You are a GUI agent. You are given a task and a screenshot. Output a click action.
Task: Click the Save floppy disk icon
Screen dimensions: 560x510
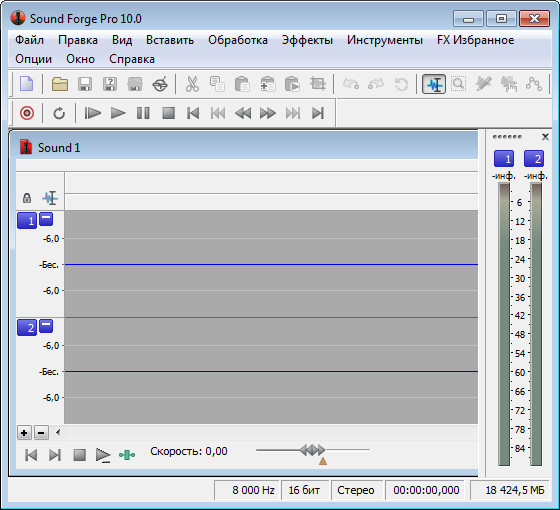coord(85,84)
